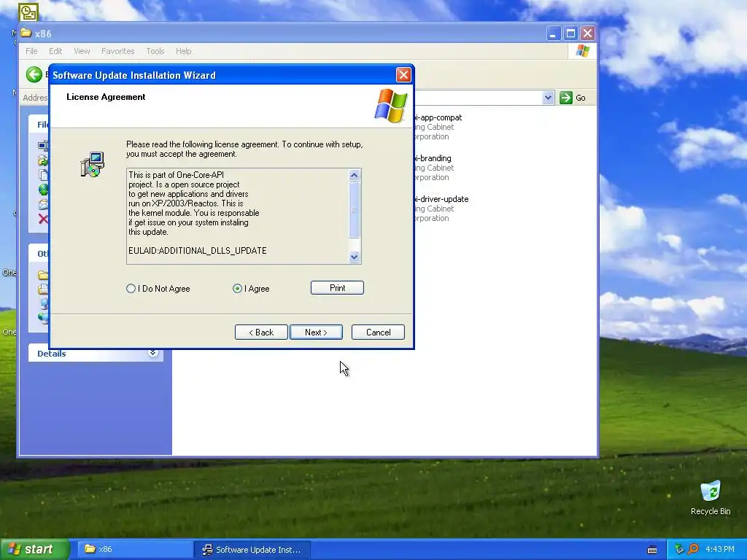
Task: Click the desktop icon at top-left corner
Action: 28,12
